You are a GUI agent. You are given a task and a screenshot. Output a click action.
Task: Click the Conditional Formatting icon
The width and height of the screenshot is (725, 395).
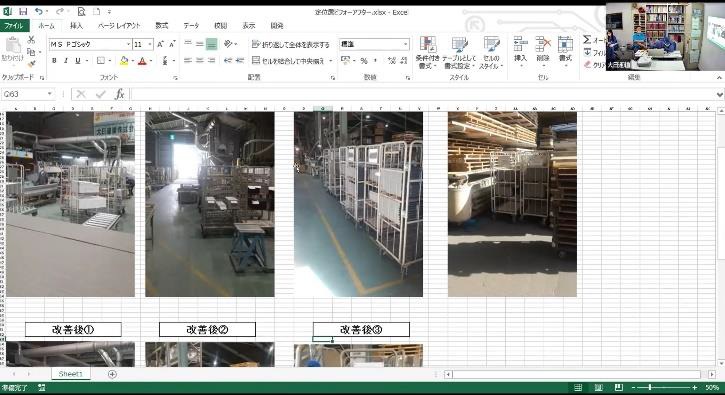point(428,52)
